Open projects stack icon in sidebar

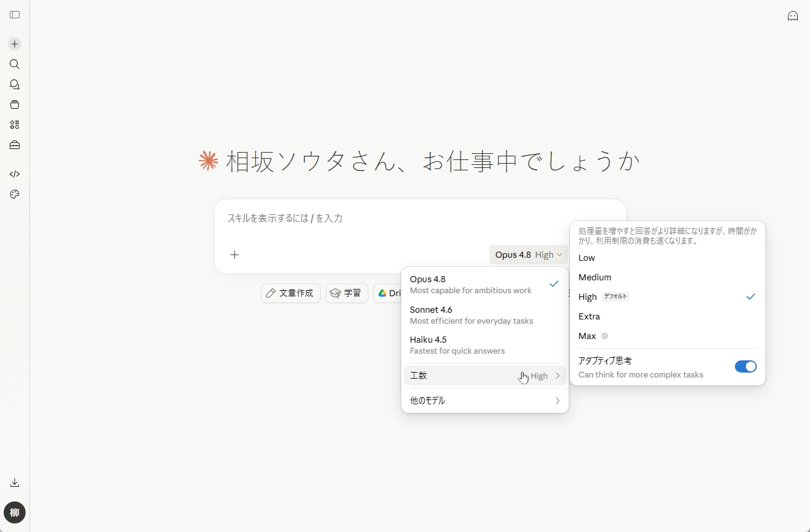click(x=15, y=104)
